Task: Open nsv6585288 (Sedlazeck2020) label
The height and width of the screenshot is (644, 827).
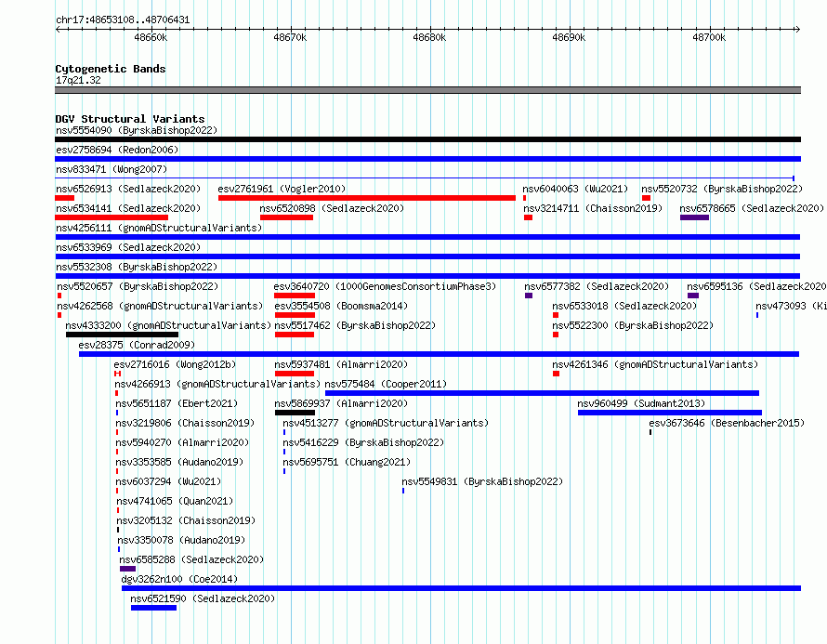Action: coord(191,559)
